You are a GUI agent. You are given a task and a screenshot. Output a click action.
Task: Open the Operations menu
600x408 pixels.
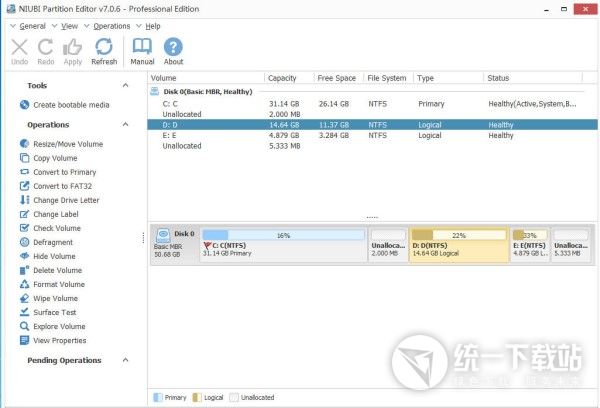(x=111, y=25)
